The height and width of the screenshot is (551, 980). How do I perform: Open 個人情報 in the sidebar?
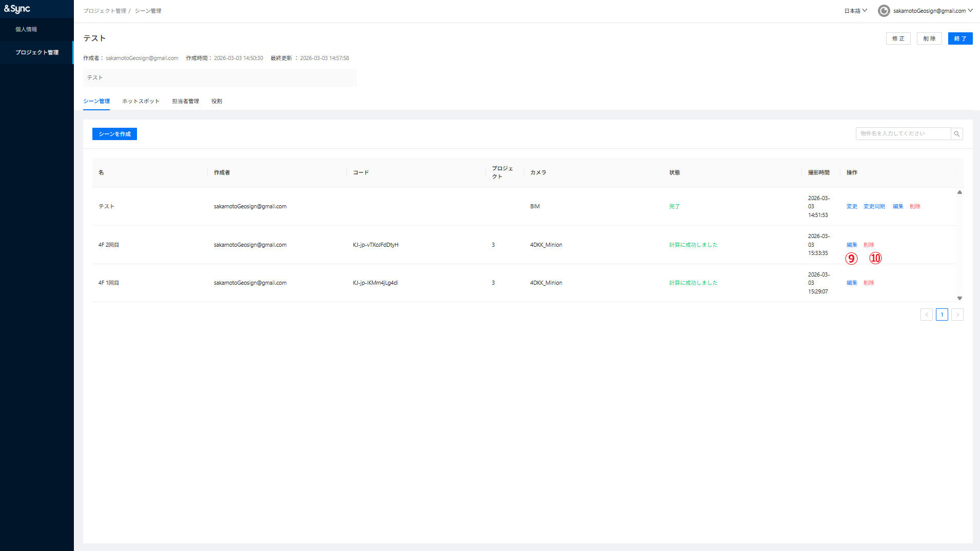click(26, 29)
